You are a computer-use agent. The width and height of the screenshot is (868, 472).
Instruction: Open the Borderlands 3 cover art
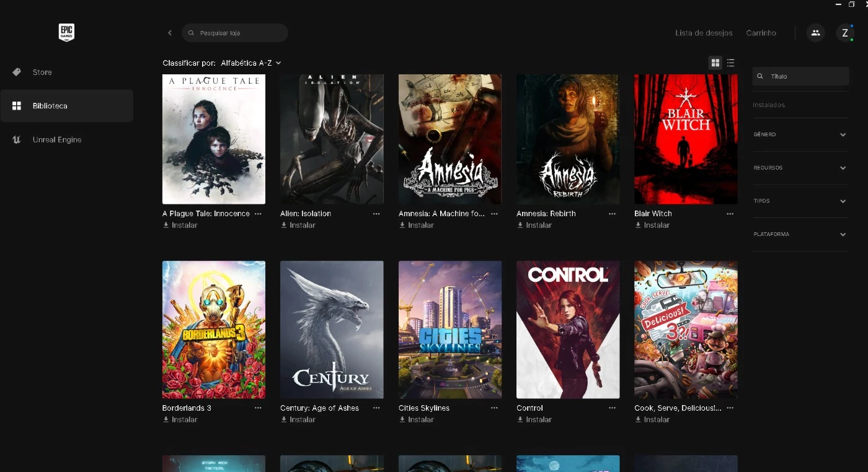(x=214, y=330)
